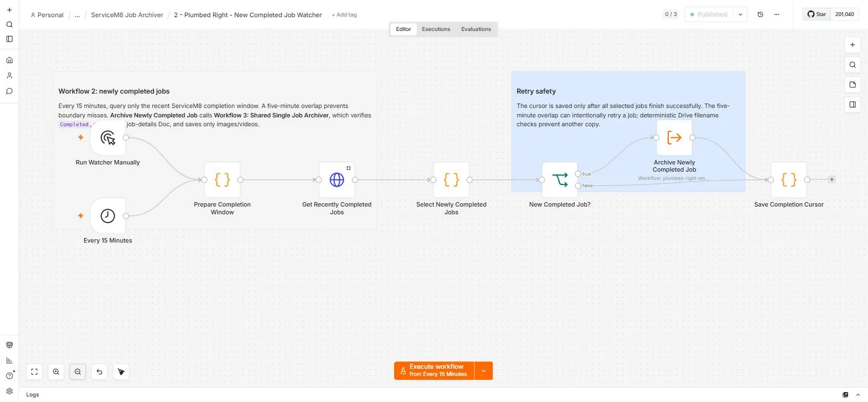The width and height of the screenshot is (868, 402).
Task: Open search from the left sidebar
Action: (x=9, y=24)
